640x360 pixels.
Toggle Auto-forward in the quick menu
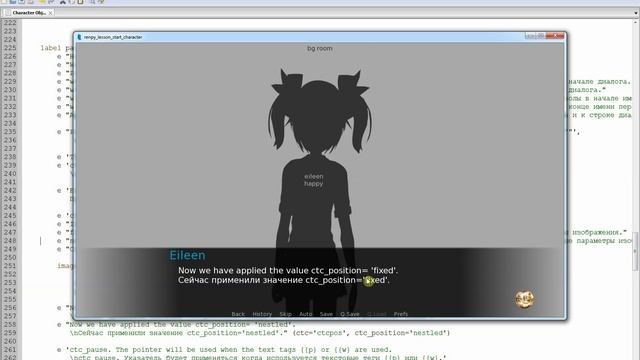(x=305, y=314)
